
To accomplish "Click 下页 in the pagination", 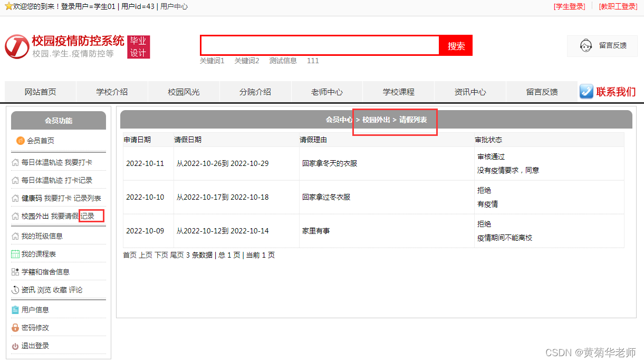I will (161, 255).
